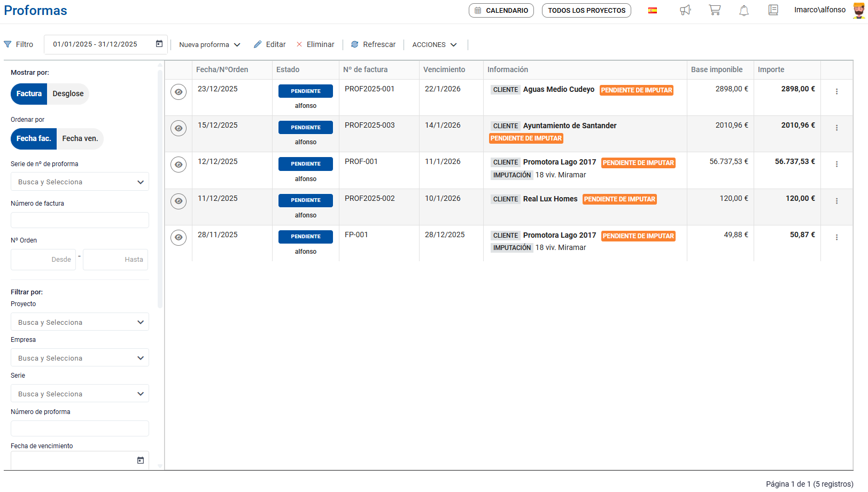Click the Spanish flag language icon
The image size is (868, 492).
click(x=653, y=10)
